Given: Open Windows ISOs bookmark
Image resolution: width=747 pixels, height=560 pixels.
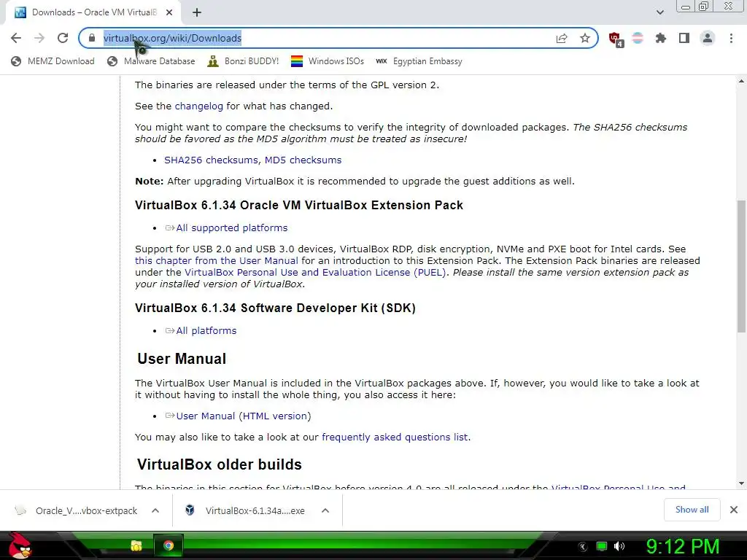Looking at the screenshot, I should click(328, 61).
